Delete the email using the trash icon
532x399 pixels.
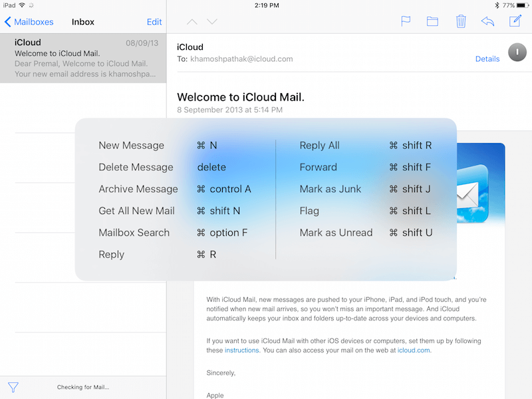point(461,21)
